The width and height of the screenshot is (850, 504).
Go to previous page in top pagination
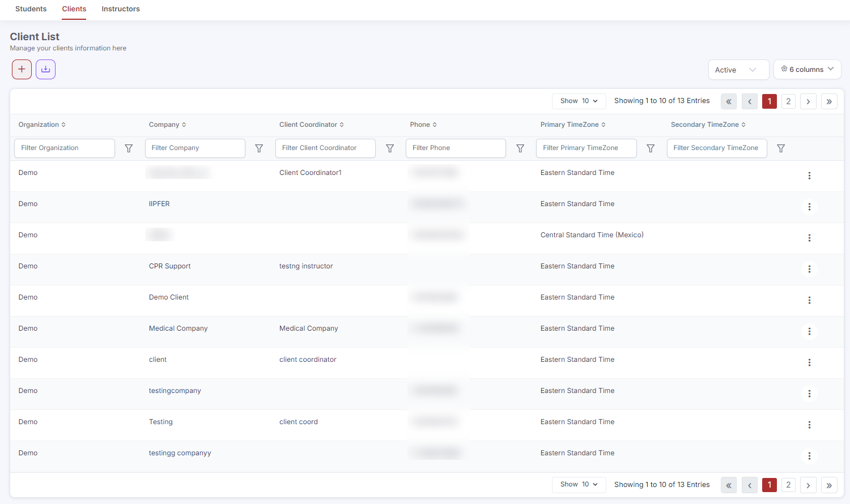coord(750,101)
